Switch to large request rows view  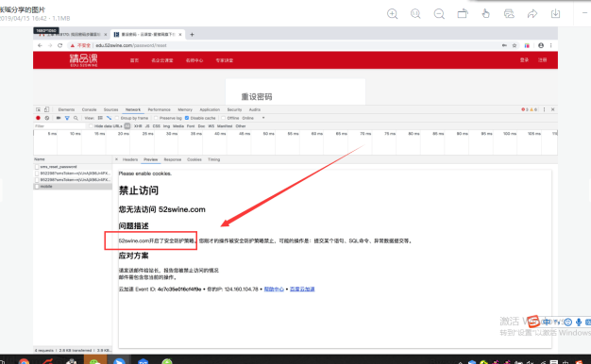(x=100, y=118)
